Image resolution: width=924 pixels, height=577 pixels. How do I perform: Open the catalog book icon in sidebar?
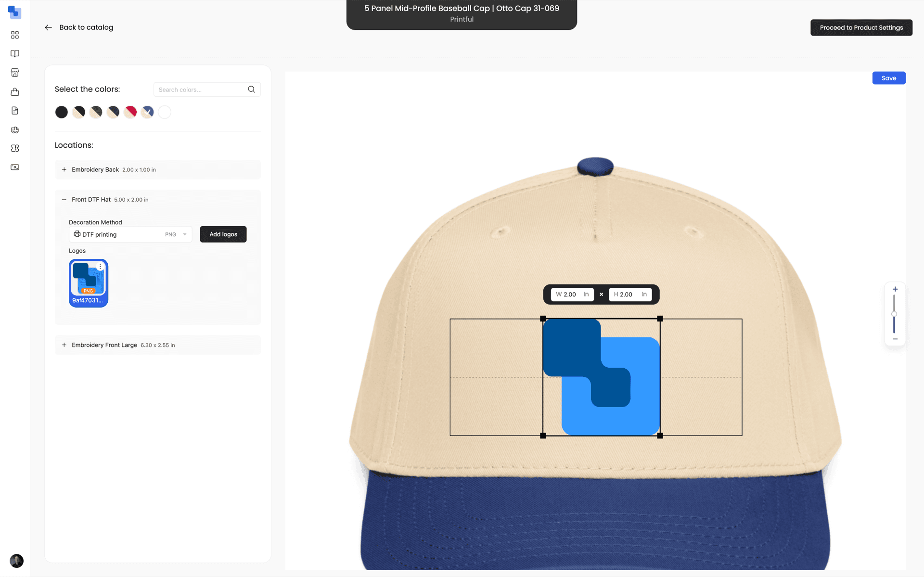coord(15,53)
